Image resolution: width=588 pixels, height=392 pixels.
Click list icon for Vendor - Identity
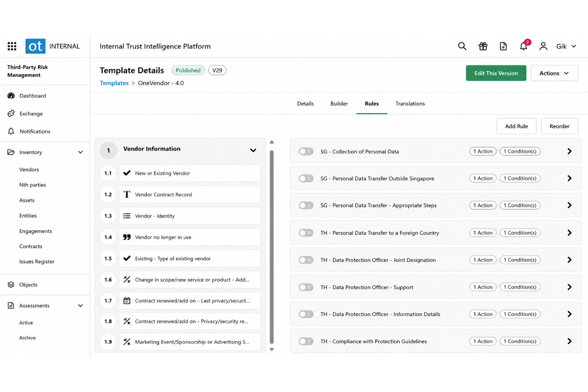[x=127, y=216]
